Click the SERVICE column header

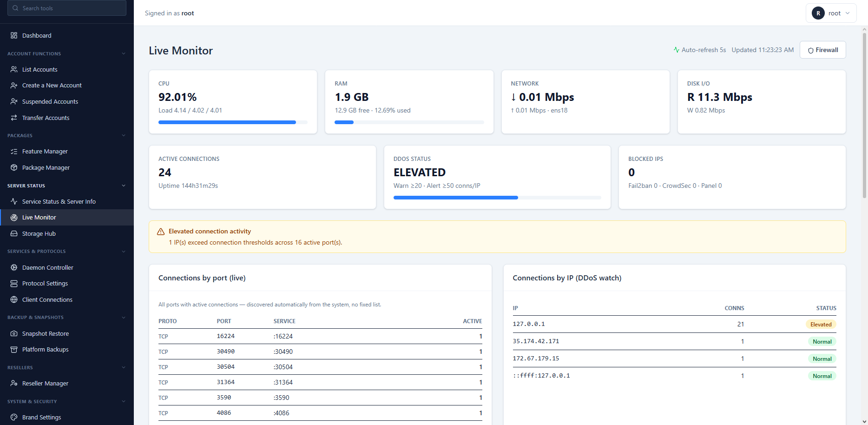point(284,321)
